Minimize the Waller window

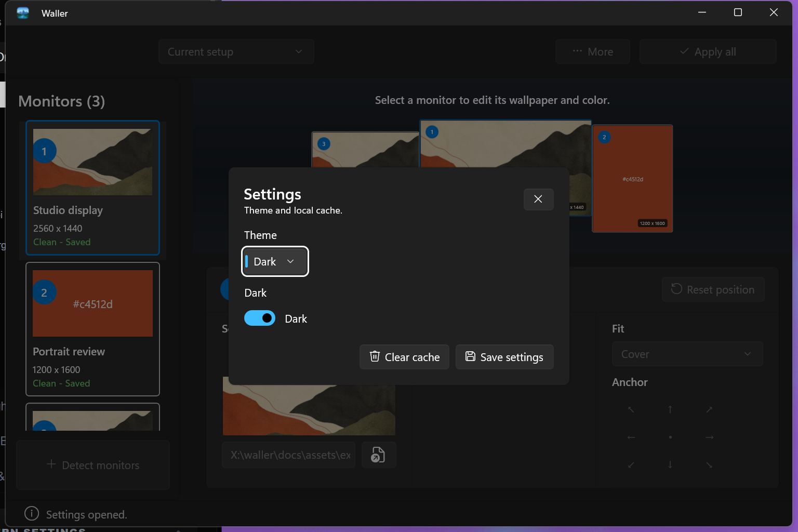pos(702,12)
